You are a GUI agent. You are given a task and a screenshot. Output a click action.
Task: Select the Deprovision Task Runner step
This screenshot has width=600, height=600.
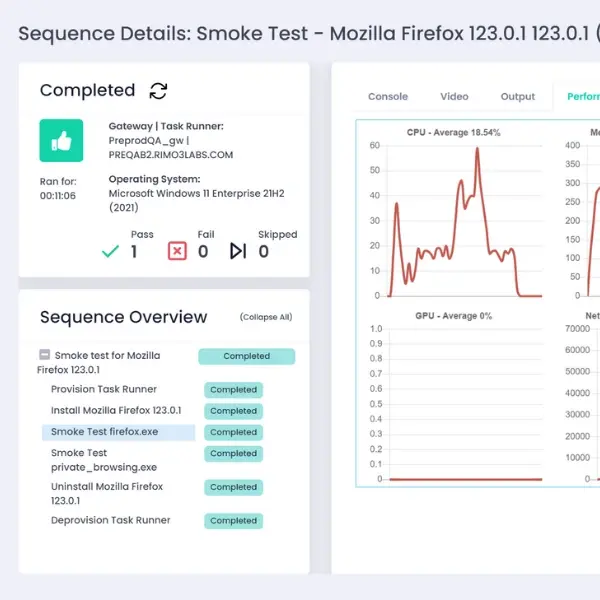(x=111, y=520)
